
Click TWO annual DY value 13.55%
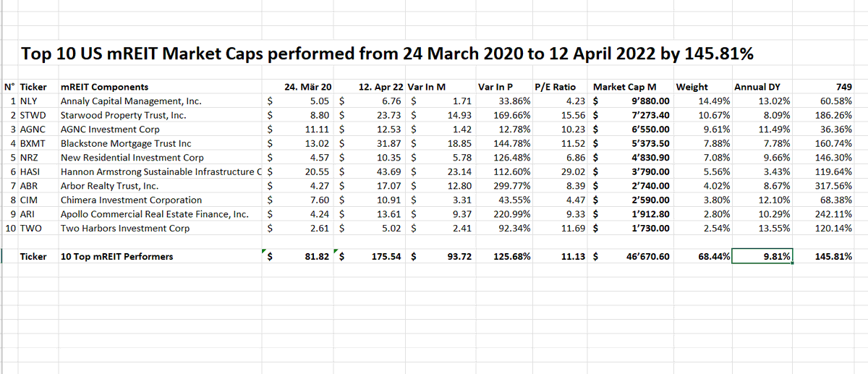[x=774, y=228]
